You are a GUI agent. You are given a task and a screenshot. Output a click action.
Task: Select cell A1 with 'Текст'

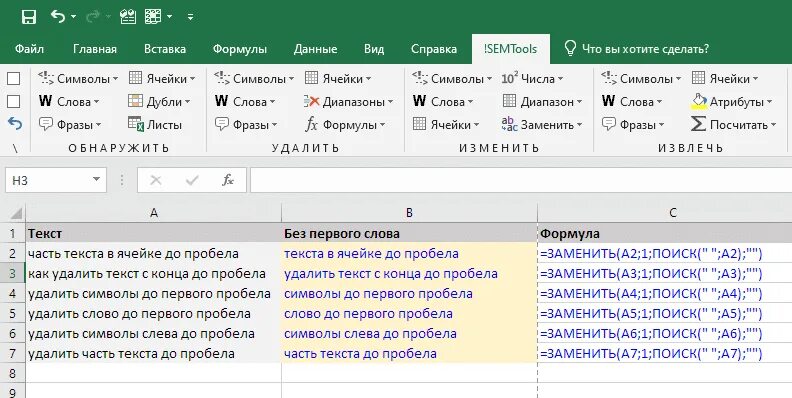pyautogui.click(x=154, y=233)
